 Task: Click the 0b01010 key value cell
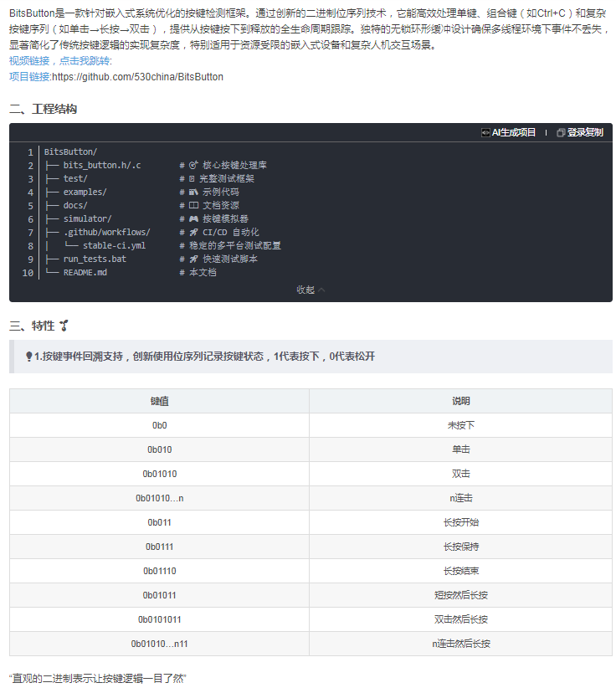[159, 474]
